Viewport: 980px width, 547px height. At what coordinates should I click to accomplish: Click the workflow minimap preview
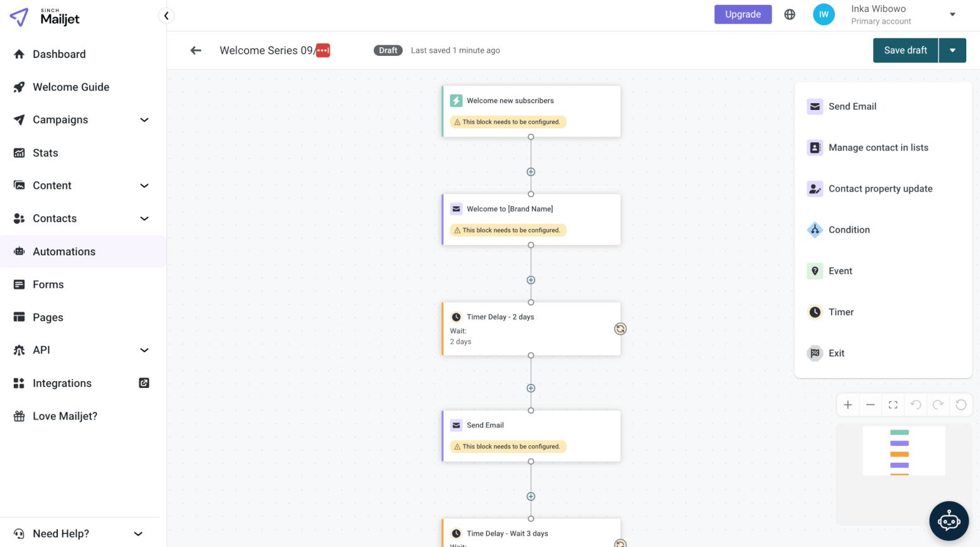click(x=903, y=450)
